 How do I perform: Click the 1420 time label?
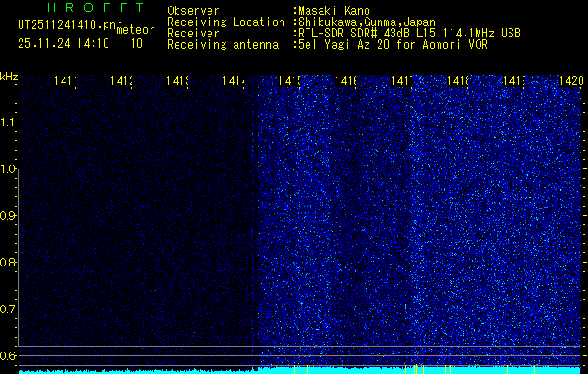click(571, 80)
